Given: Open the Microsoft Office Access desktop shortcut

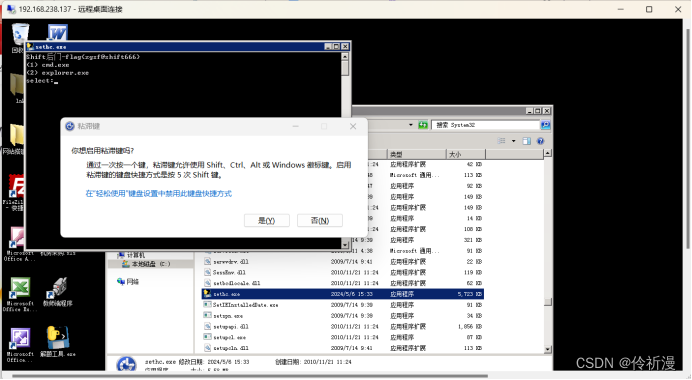Looking at the screenshot, I should pyautogui.click(x=18, y=244).
